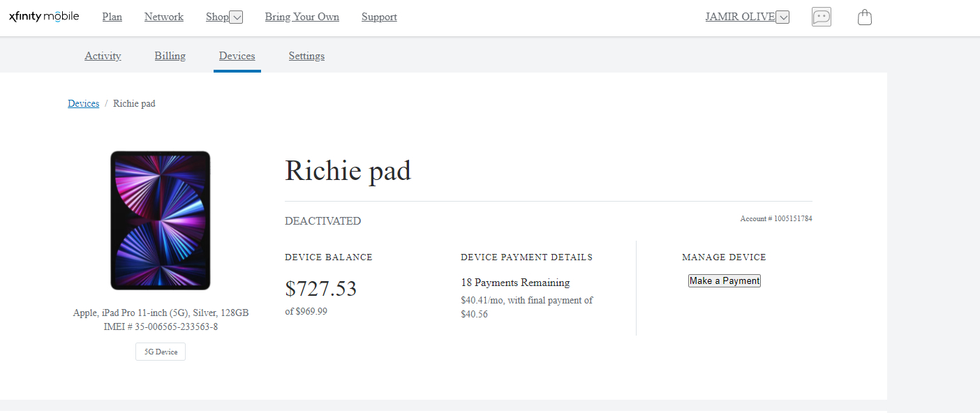Screen dimensions: 980x413
Task: Open the Plan menu item
Action: 112,17
